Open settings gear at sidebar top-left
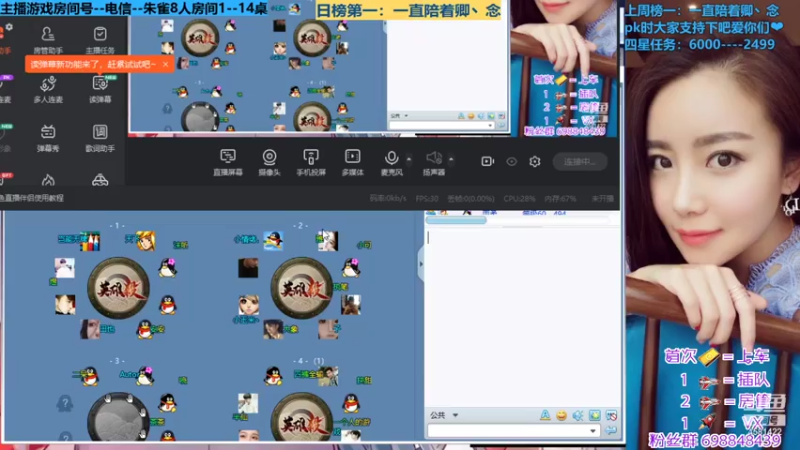 click(9, 27)
